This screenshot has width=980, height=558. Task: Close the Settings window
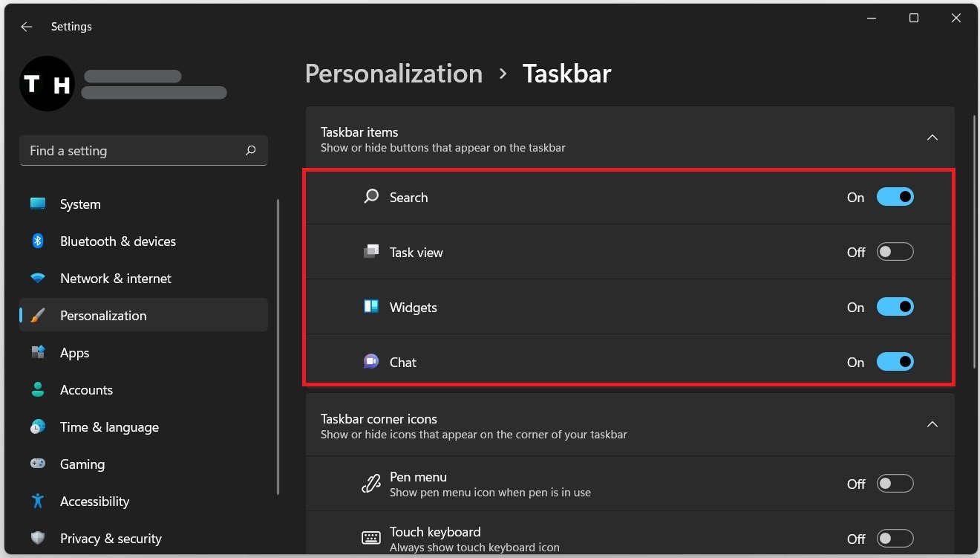point(956,18)
